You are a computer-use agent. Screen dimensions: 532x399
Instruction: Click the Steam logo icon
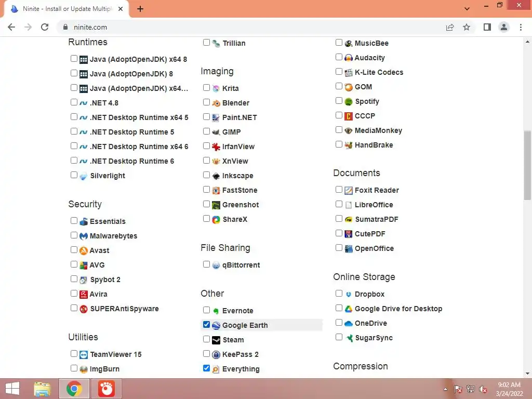click(x=216, y=340)
